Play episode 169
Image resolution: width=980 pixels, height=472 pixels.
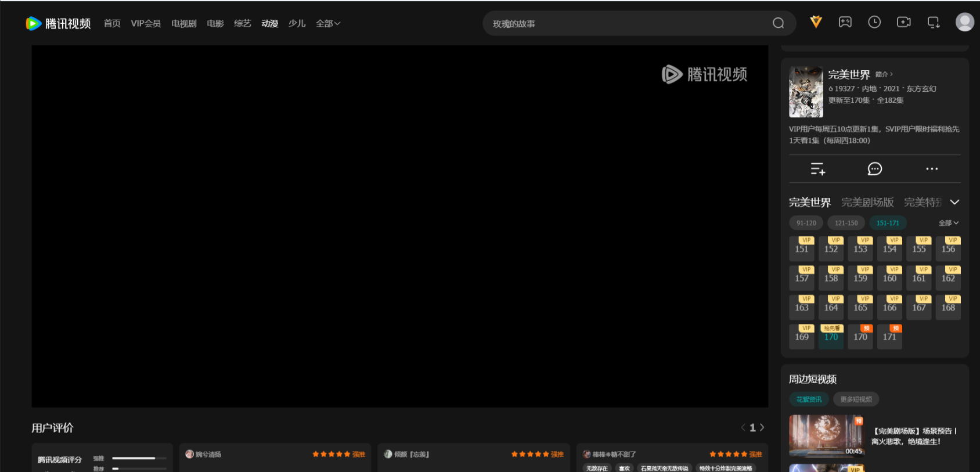(x=802, y=337)
